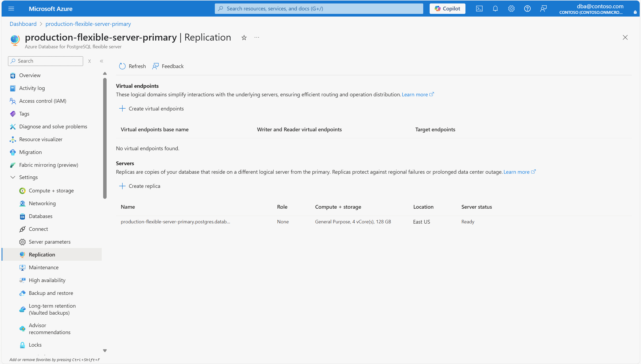Open the more options ellipsis next to title
Image resolution: width=641 pixels, height=364 pixels.
pyautogui.click(x=257, y=38)
